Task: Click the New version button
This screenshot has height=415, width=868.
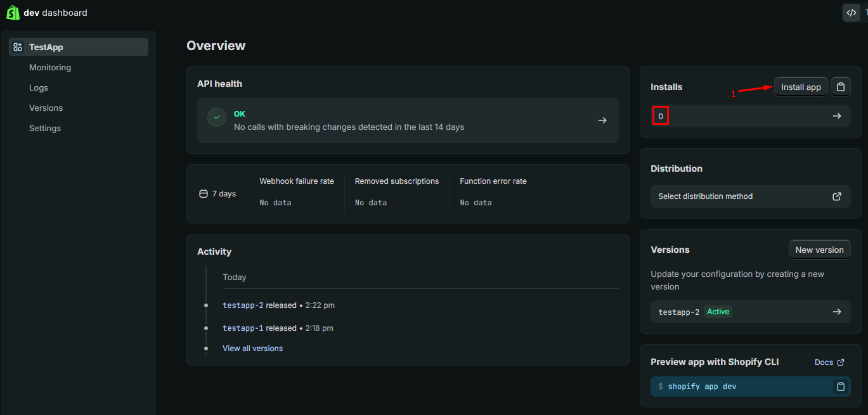Action: [819, 250]
